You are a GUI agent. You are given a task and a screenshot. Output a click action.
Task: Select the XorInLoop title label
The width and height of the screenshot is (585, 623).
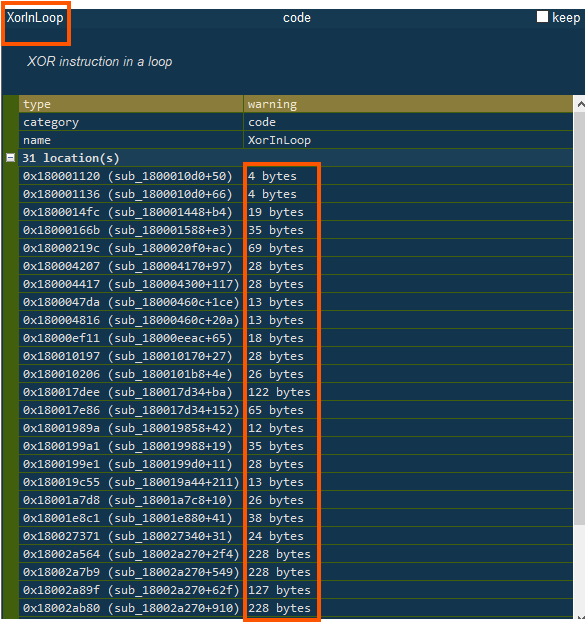[35, 18]
